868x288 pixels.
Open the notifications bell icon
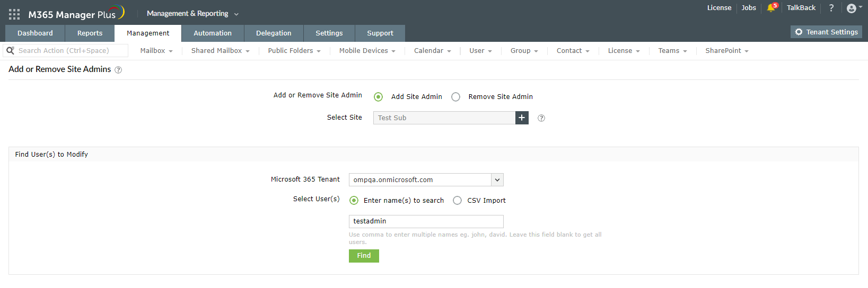tap(771, 8)
